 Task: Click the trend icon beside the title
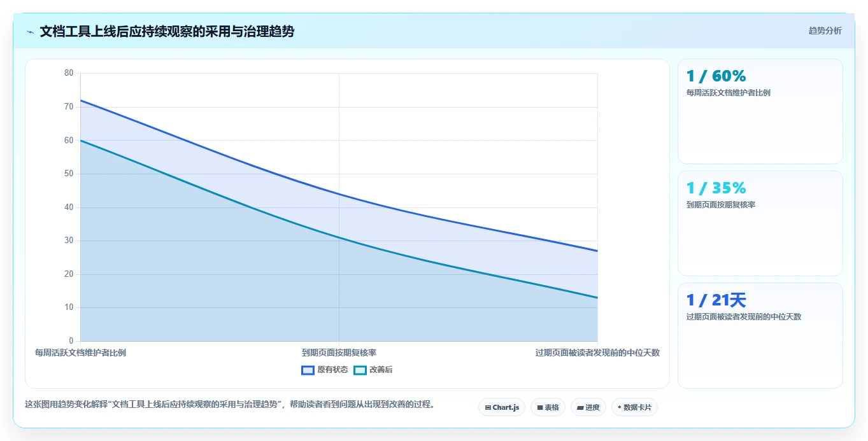point(30,32)
